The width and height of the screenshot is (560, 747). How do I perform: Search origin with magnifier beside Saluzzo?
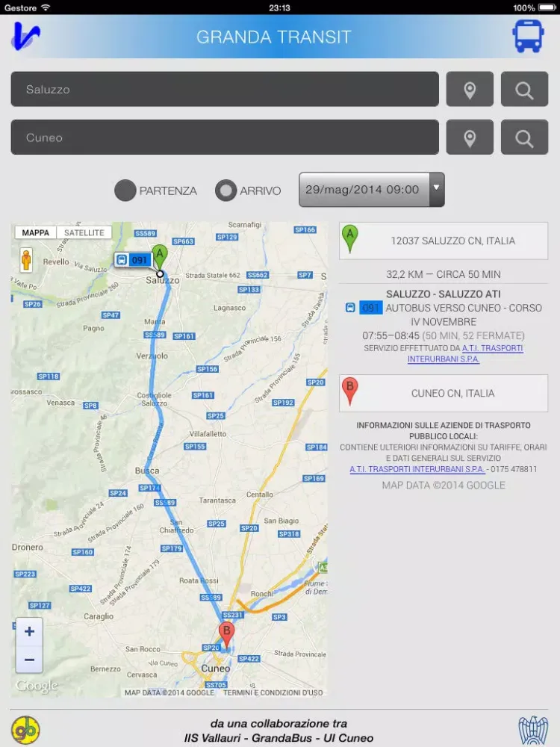pos(524,89)
